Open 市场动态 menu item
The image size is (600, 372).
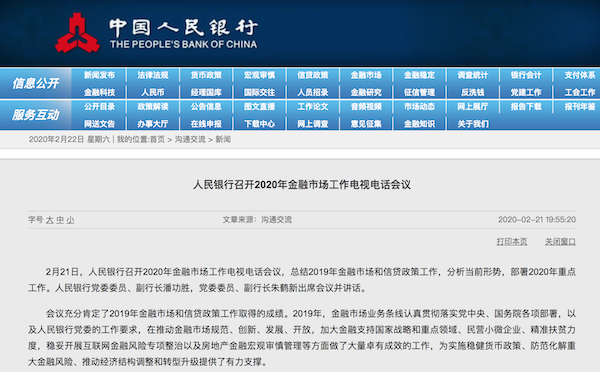click(x=419, y=107)
